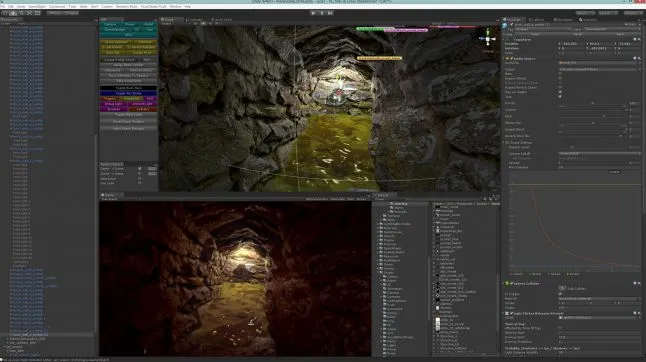Toggle the Sphere Collider component enabled checkbox

click(511, 284)
